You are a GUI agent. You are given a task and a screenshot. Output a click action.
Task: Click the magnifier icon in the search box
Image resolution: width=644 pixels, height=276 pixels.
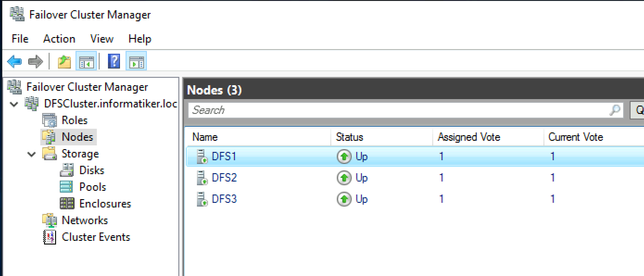(x=615, y=110)
